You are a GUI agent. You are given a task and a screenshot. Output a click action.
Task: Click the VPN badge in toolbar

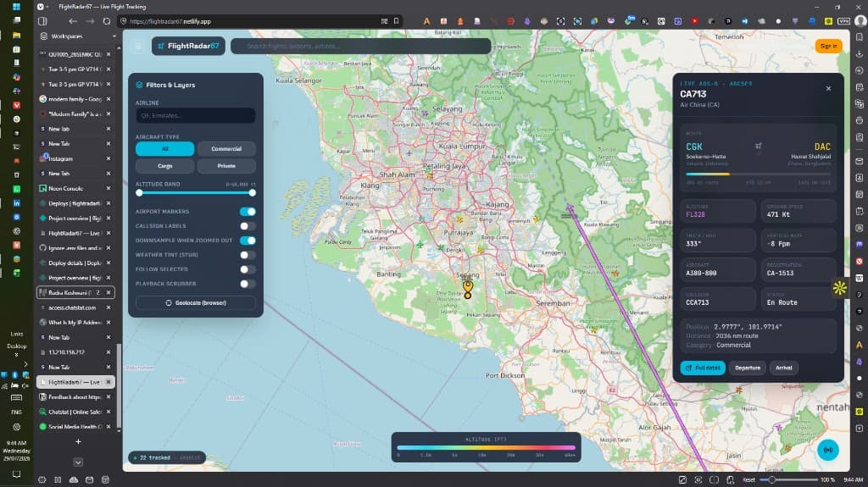tap(843, 21)
